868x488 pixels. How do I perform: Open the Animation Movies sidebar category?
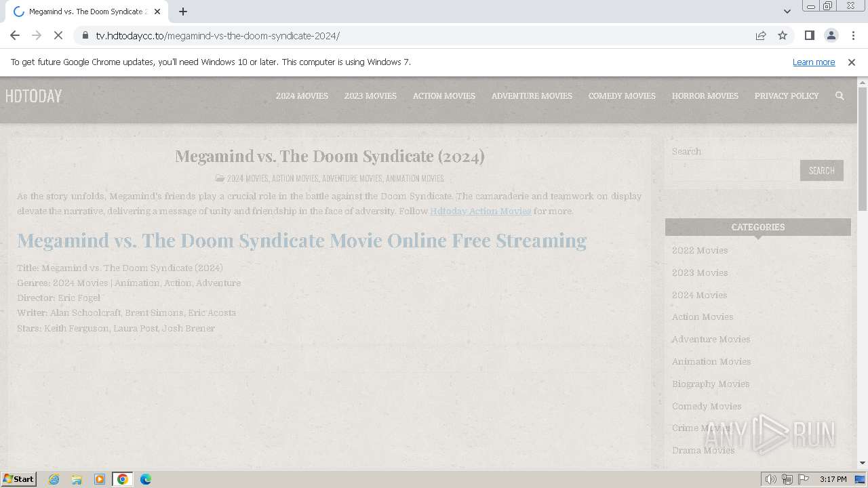point(711,361)
